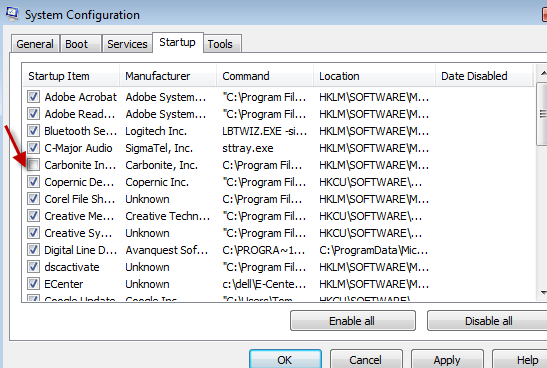Click the Apply button
547x368 pixels.
coord(447,359)
